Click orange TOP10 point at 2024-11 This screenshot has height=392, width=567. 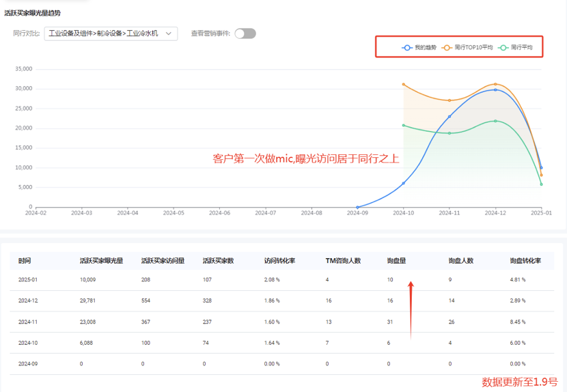[450, 100]
